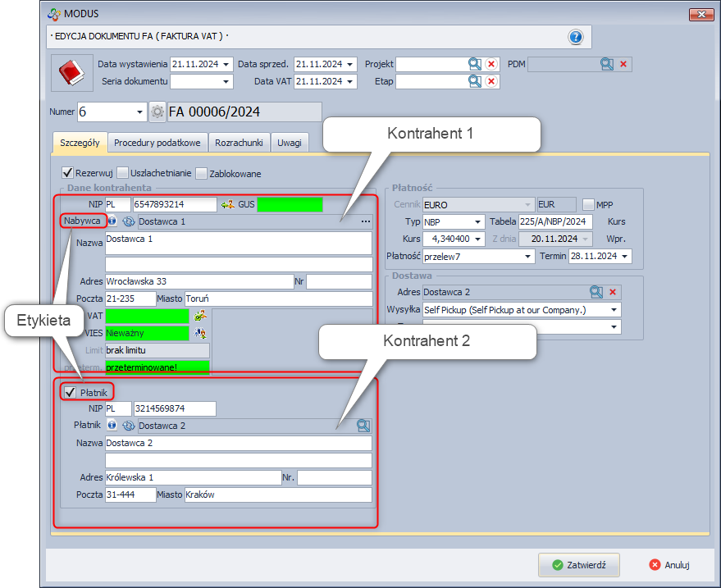
Task: Open the Rozrachunki tab
Action: coord(239,143)
